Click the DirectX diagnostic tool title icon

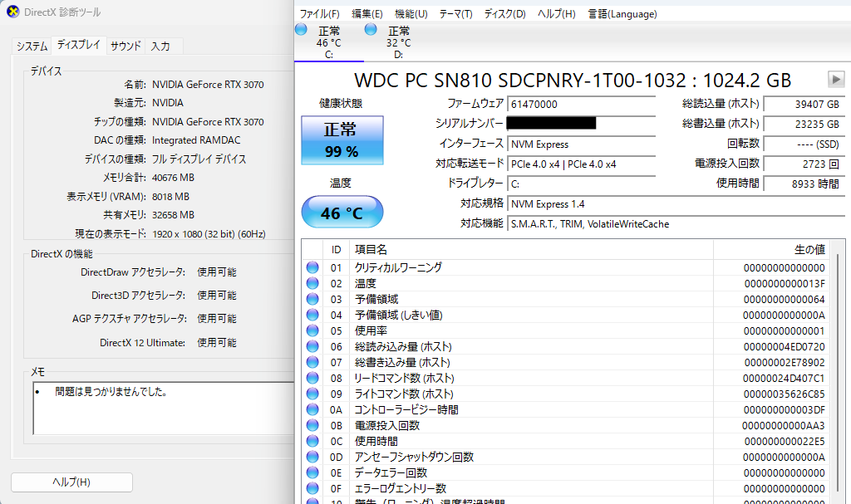pyautogui.click(x=13, y=12)
